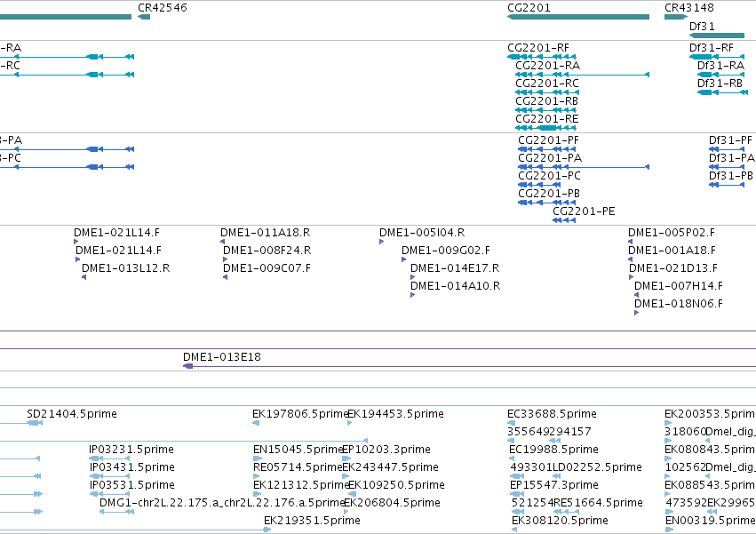Open the Df31-RF transcript
The height and width of the screenshot is (534, 756).
pyautogui.click(x=717, y=57)
